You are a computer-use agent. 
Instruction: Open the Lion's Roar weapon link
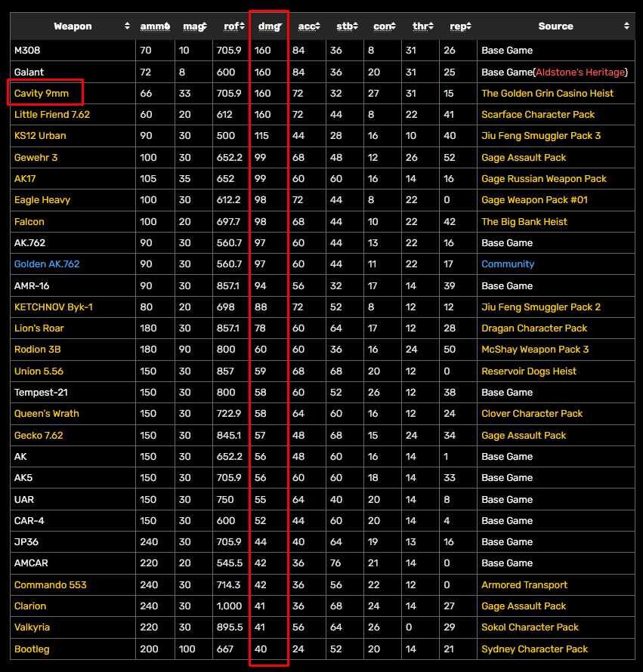pos(39,328)
